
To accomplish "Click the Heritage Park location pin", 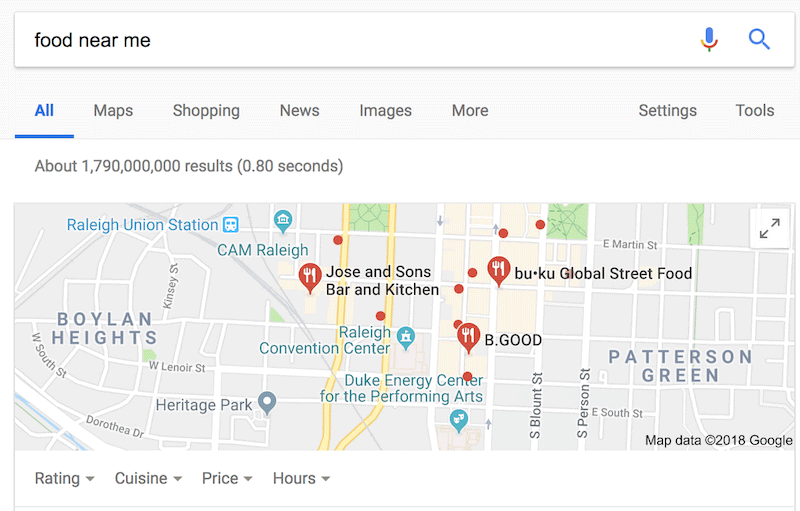I will 266,402.
